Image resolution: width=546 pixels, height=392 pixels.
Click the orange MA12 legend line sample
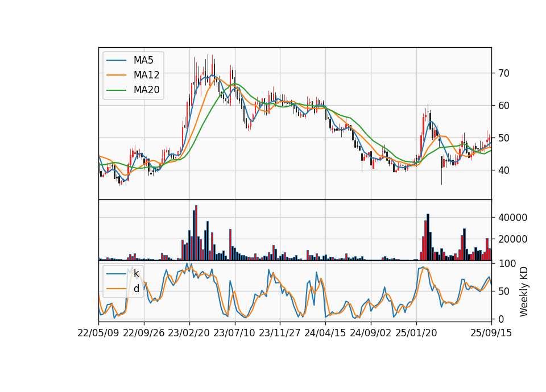pos(116,75)
